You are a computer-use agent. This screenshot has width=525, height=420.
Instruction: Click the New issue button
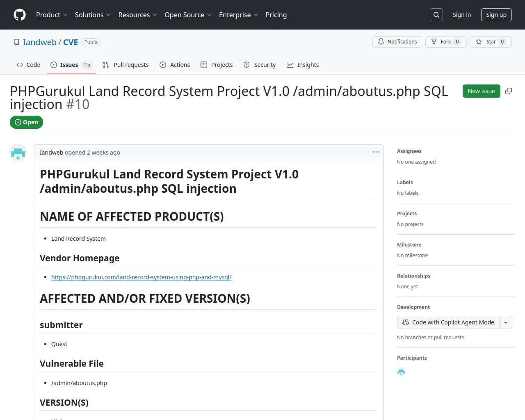point(482,91)
